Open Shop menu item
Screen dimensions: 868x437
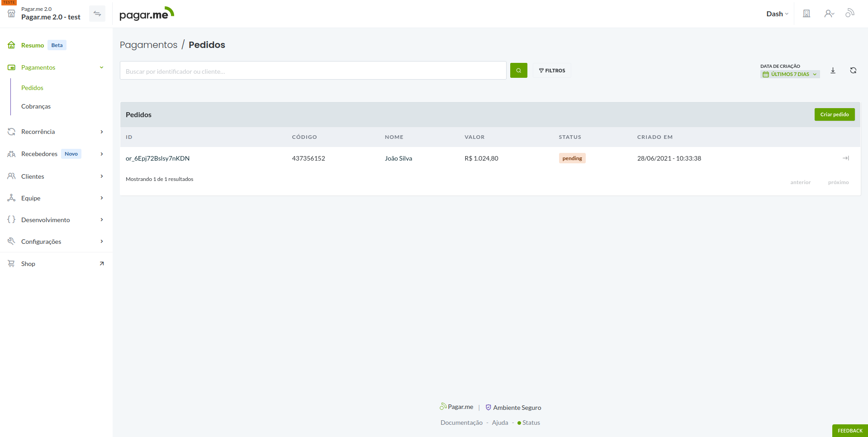click(x=28, y=264)
